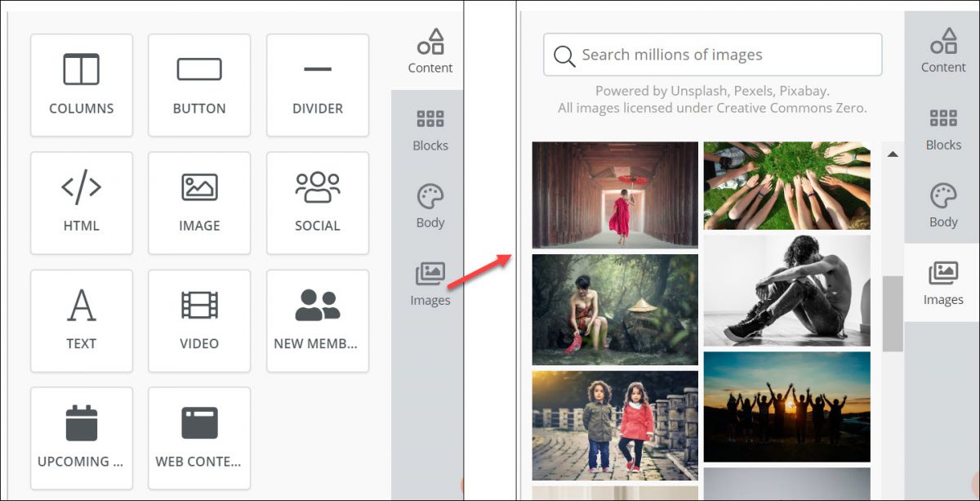Insert the Upcoming events block

tap(81, 438)
